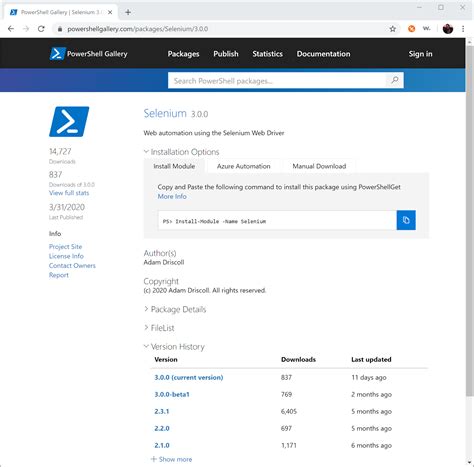Click the Report link
This screenshot has height=467, width=474.
pyautogui.click(x=59, y=275)
